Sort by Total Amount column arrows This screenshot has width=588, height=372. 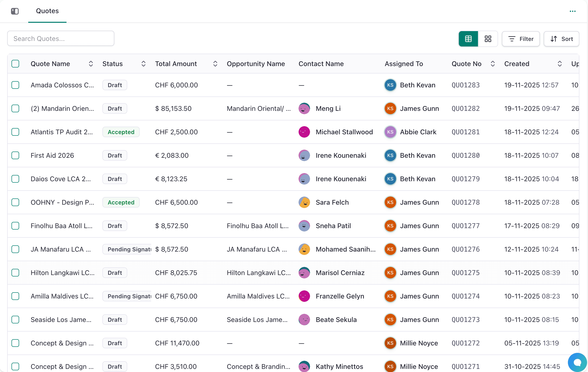(215, 64)
